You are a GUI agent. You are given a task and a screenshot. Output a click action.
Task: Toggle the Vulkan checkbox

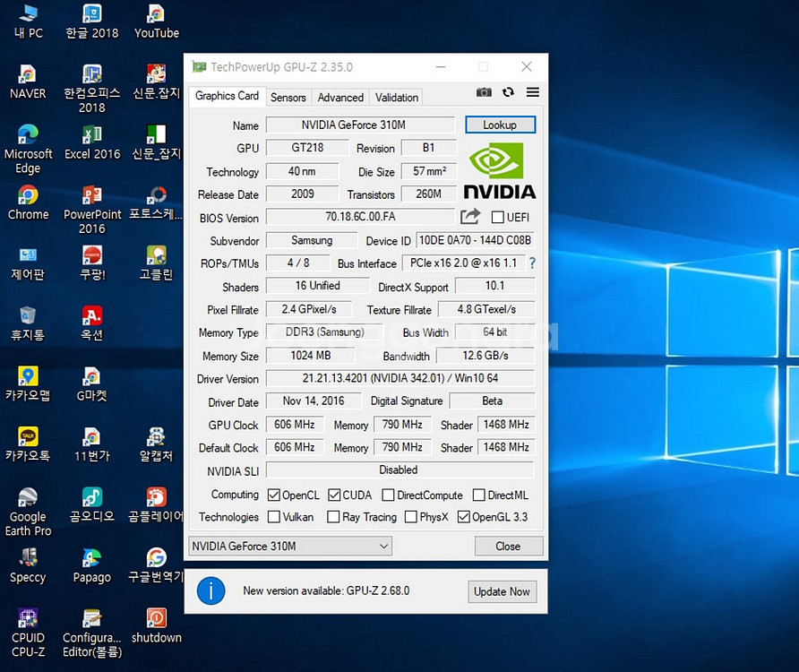click(x=273, y=517)
